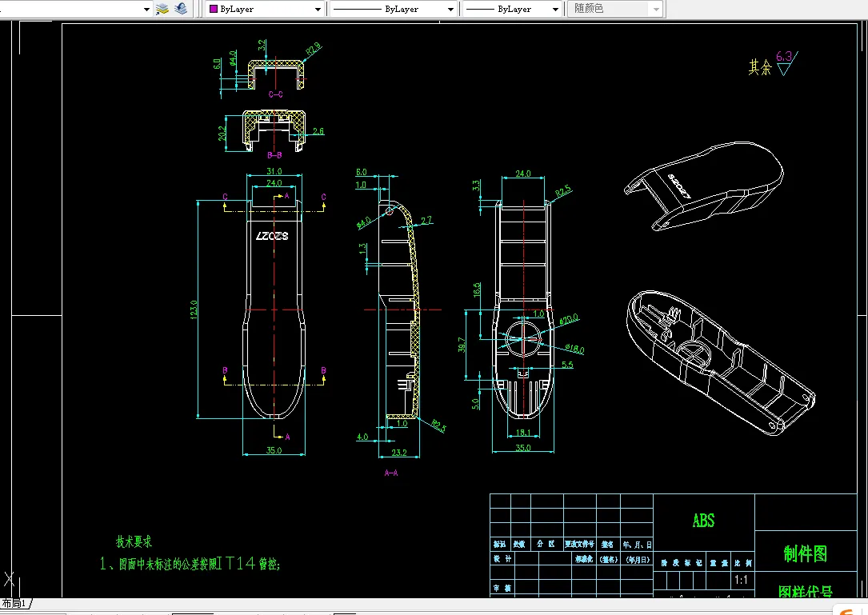
Task: Click the 技术要求 heading text
Action: click(x=134, y=541)
